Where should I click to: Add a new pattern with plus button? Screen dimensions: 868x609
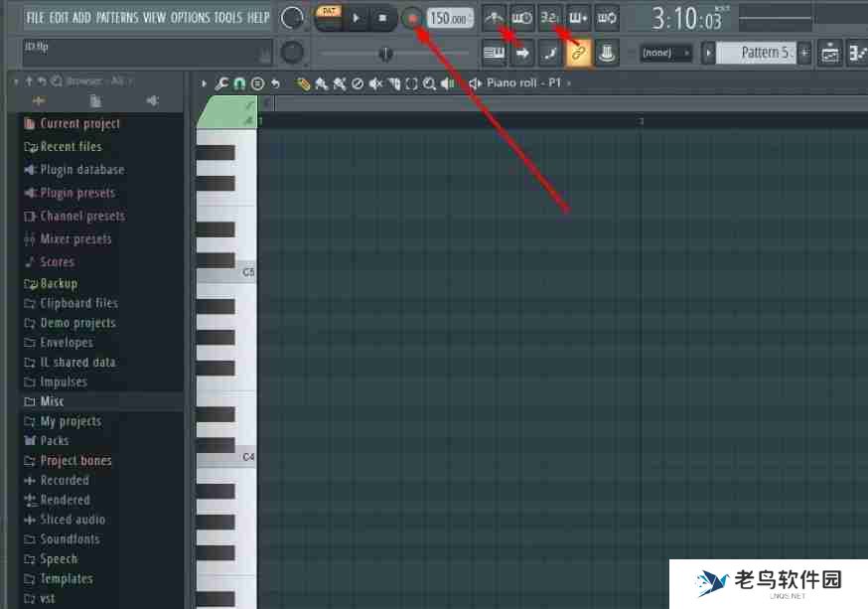pyautogui.click(x=804, y=53)
